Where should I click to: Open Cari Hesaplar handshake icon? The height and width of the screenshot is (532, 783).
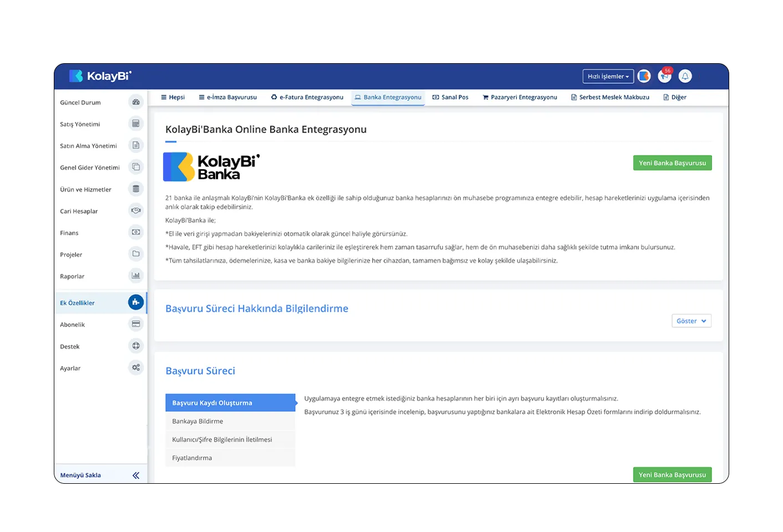[x=136, y=211]
